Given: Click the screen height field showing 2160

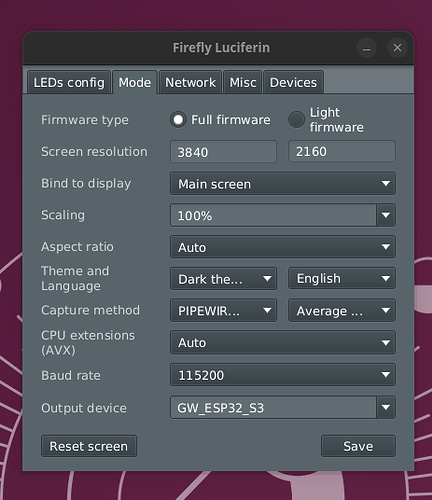Looking at the screenshot, I should [342, 151].
